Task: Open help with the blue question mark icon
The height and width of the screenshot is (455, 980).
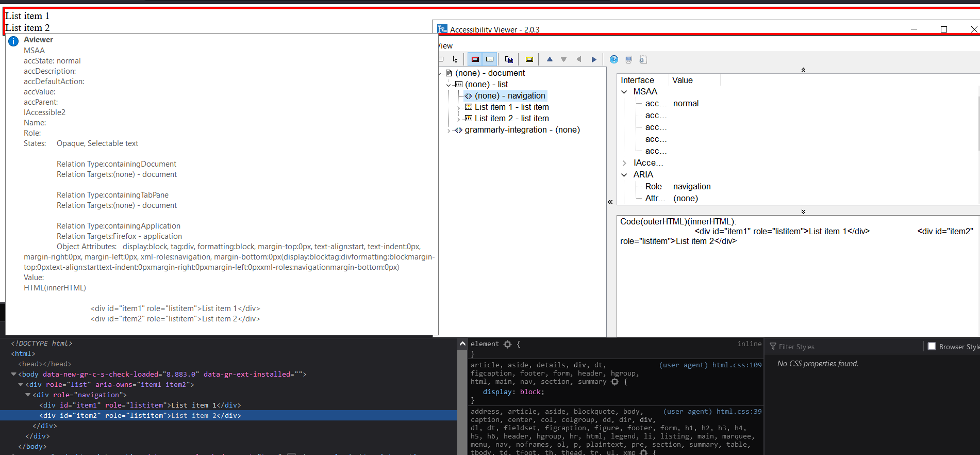Action: pyautogui.click(x=613, y=59)
